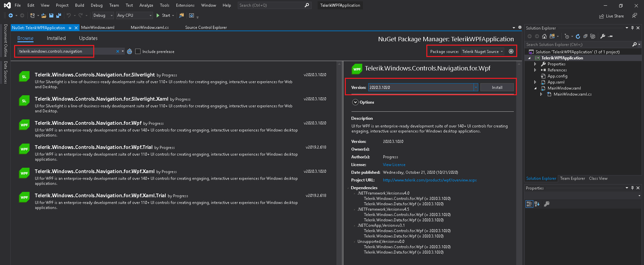Image resolution: width=644 pixels, height=265 pixels.
Task: Open the Build menu
Action: click(x=79, y=5)
